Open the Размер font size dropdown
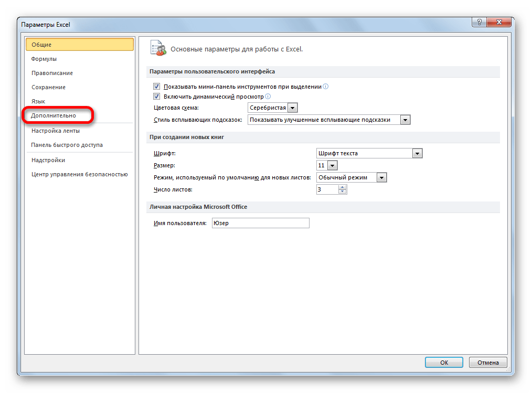This screenshot has height=393, width=532. tap(333, 166)
